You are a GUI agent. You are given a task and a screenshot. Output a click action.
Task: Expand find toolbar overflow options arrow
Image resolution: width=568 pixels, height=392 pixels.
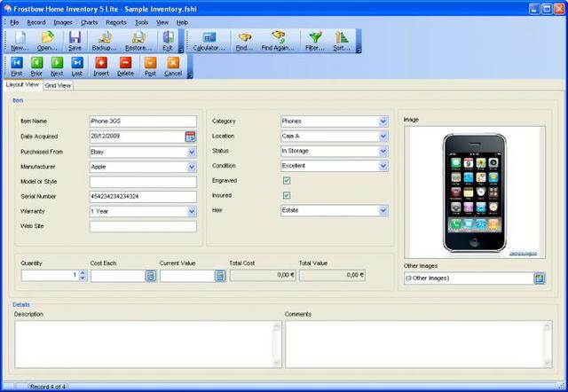pyautogui.click(x=359, y=50)
